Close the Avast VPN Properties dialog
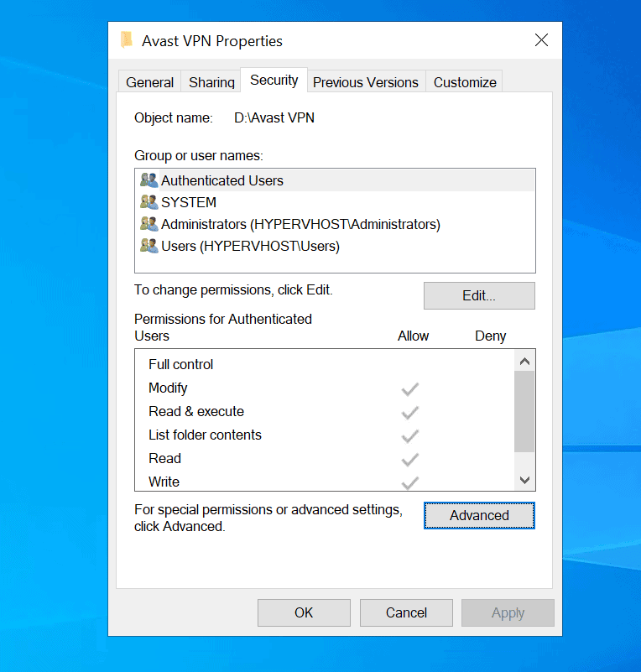 pos(542,40)
